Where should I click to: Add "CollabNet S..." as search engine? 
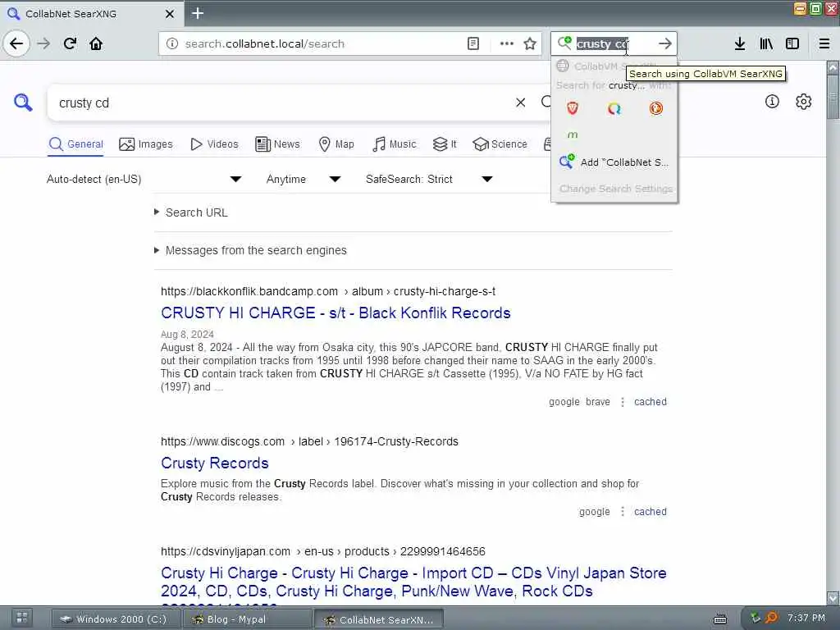point(614,162)
